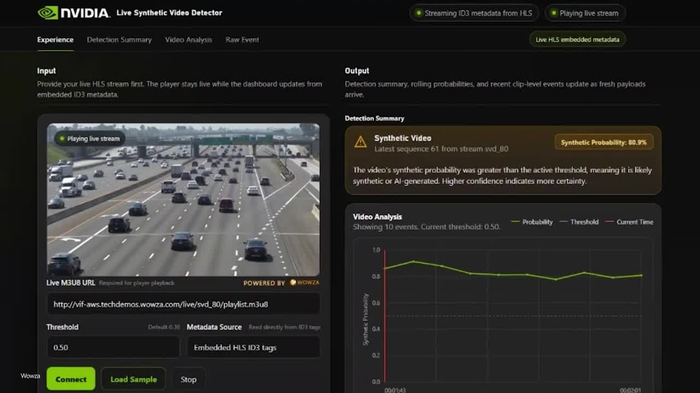Click the Streaming ID3 metadata from HLS pill
The width and height of the screenshot is (700, 393).
(x=474, y=13)
